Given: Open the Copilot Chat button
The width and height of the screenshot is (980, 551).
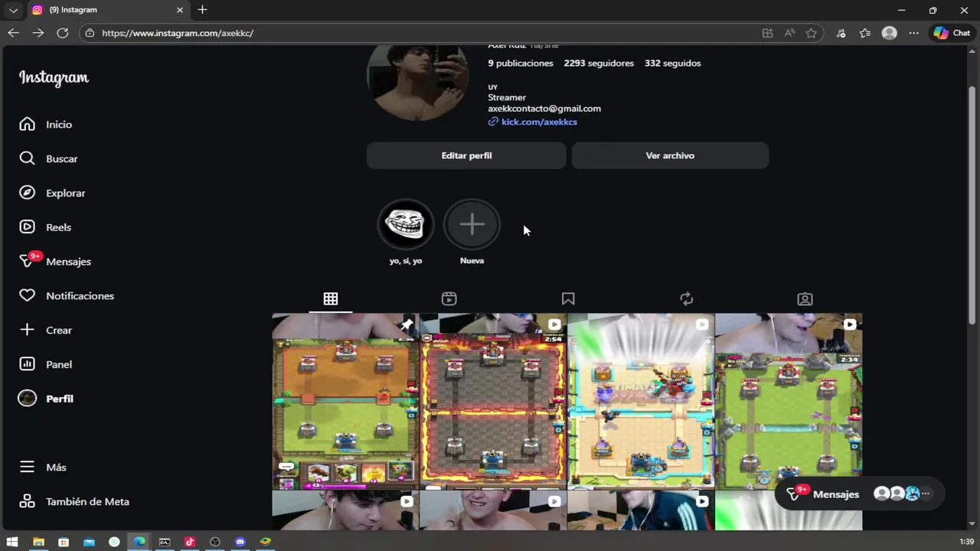Looking at the screenshot, I should (x=952, y=33).
